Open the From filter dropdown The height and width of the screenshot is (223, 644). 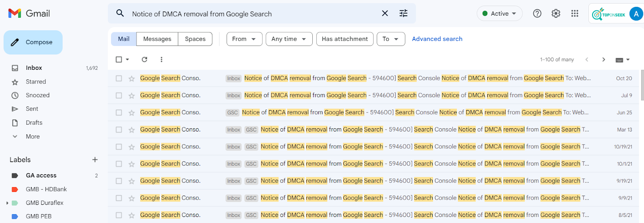click(244, 39)
